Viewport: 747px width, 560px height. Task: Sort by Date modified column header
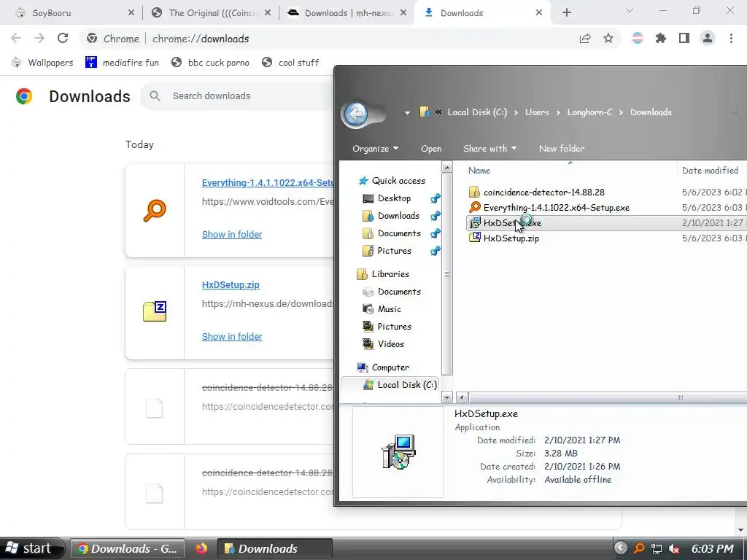tap(712, 171)
